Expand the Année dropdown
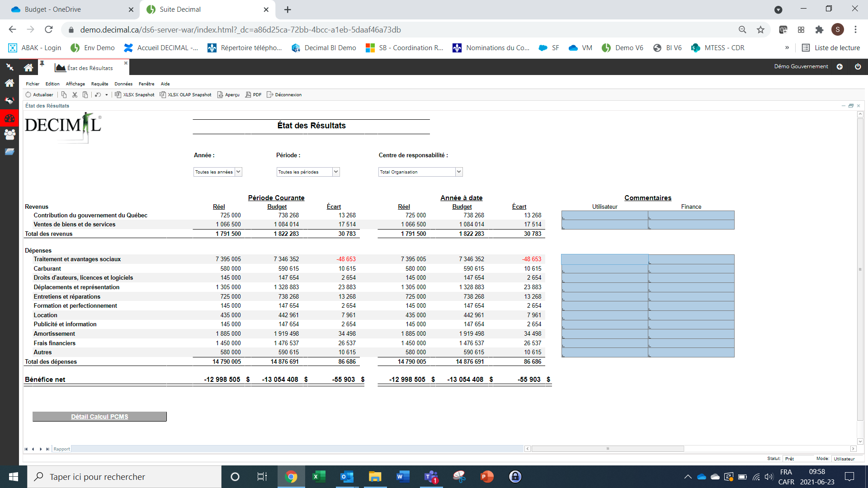 238,172
